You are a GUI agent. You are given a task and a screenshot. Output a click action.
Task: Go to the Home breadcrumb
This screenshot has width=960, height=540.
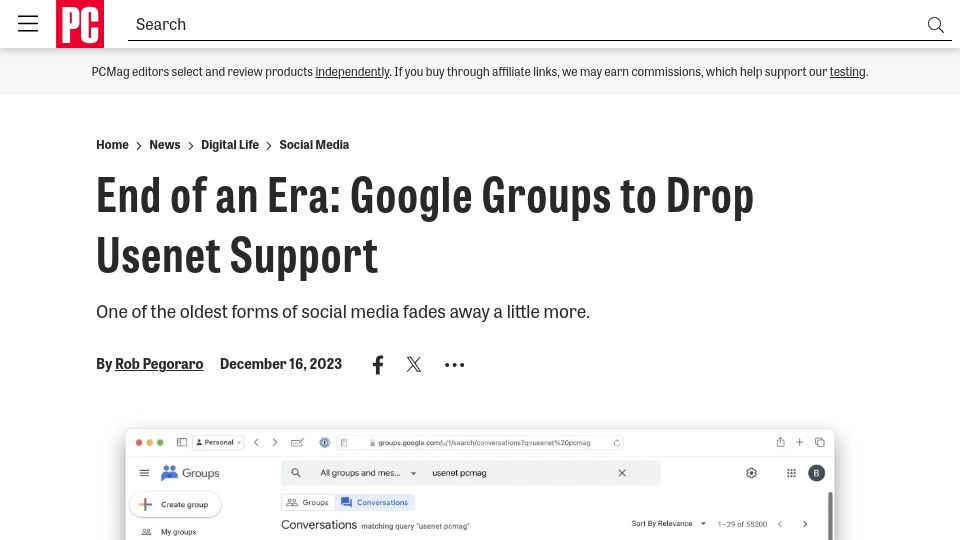point(112,145)
